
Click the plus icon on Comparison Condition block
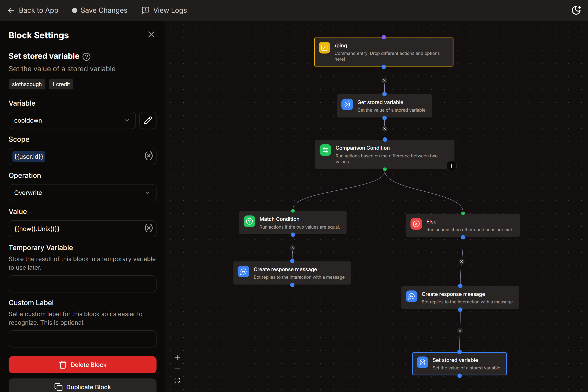coord(451,166)
